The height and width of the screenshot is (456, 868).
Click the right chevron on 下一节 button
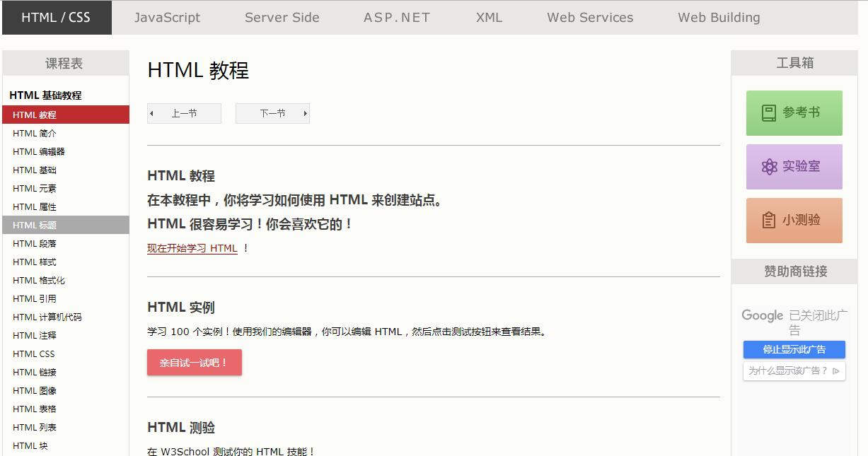[305, 112]
